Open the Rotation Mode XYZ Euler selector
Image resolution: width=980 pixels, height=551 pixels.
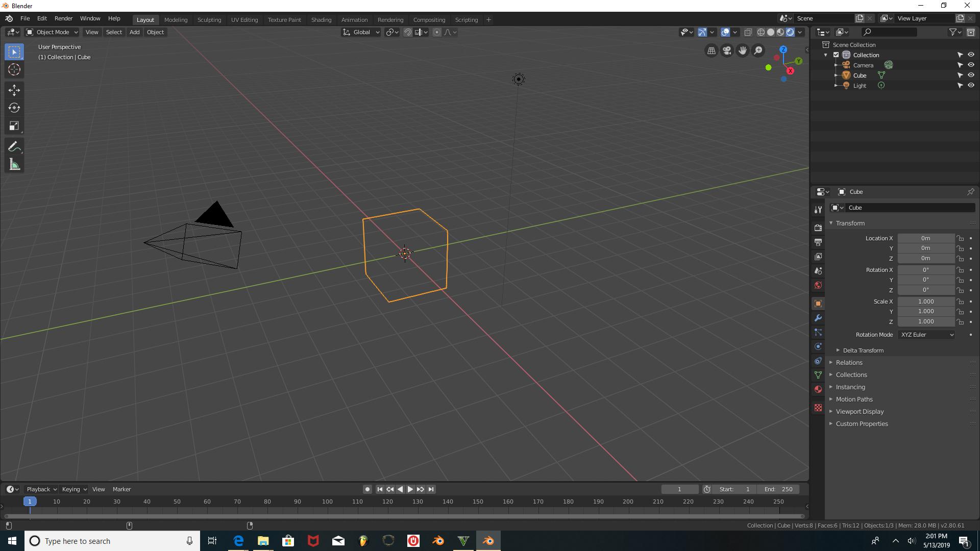point(926,335)
